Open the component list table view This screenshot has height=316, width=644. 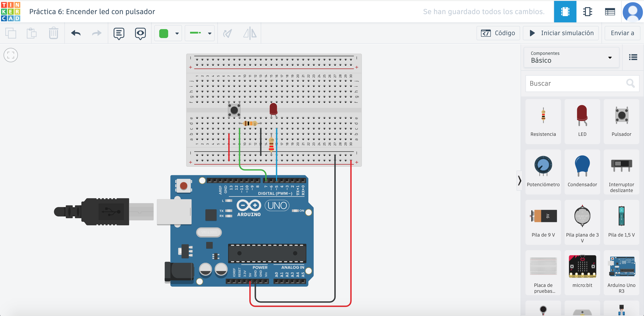pyautogui.click(x=610, y=11)
